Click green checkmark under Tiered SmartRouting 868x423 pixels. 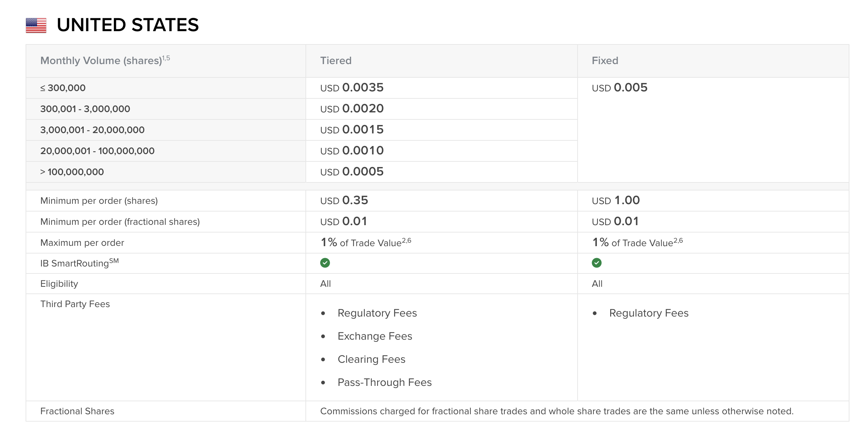325,263
